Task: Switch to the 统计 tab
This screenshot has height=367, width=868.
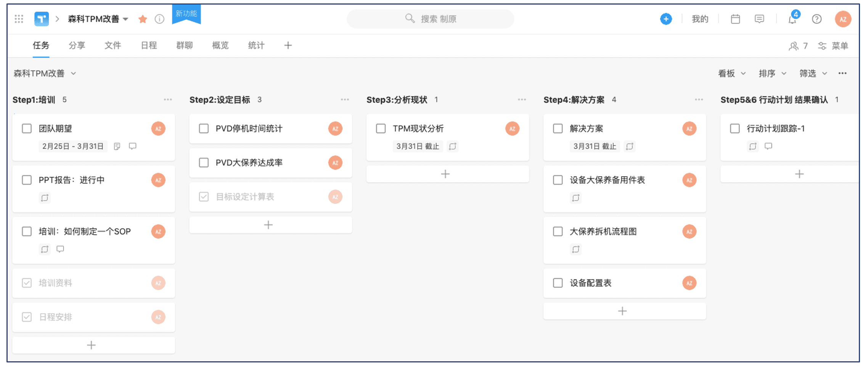Action: click(x=256, y=45)
